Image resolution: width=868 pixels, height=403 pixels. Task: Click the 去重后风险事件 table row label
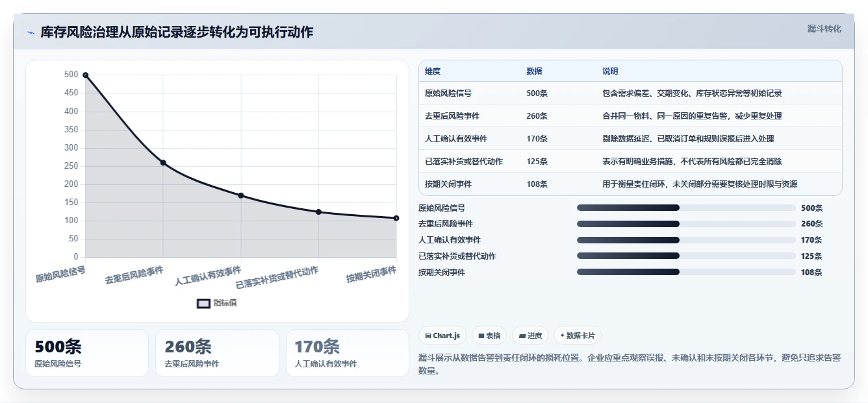pyautogui.click(x=452, y=116)
